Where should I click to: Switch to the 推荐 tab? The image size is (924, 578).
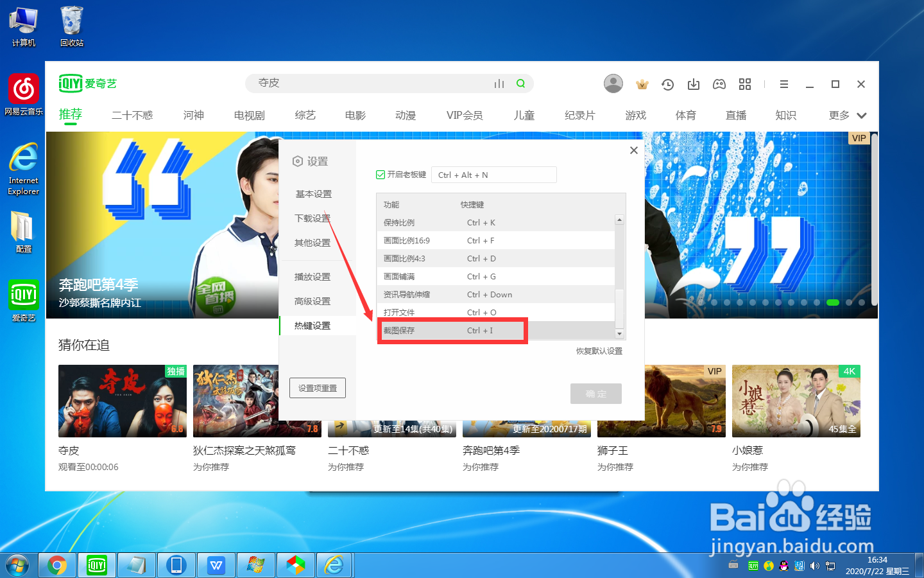(71, 114)
